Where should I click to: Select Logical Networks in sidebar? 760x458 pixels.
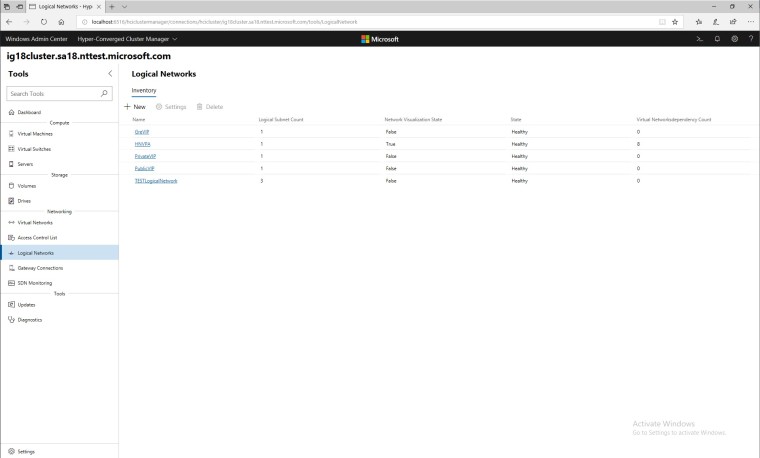pyautogui.click(x=59, y=253)
